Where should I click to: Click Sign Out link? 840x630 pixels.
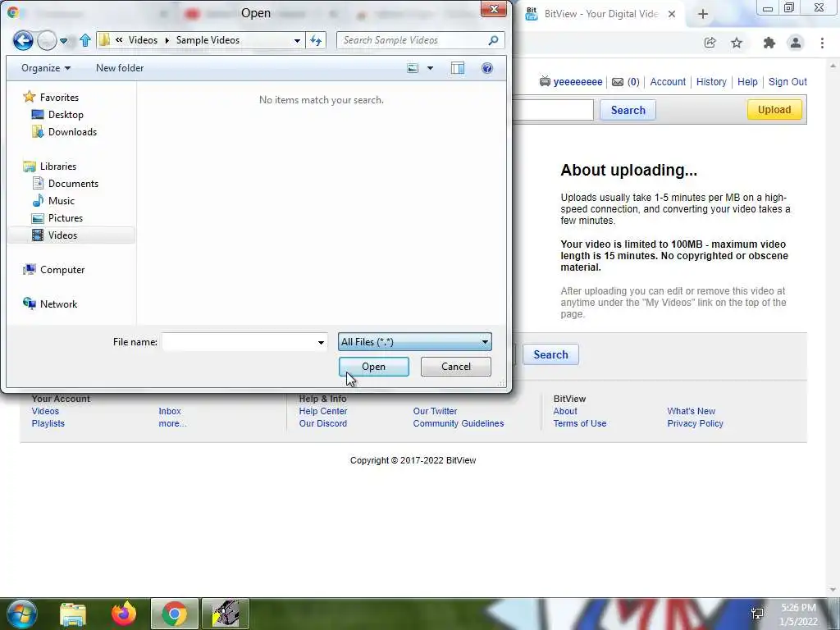click(x=787, y=82)
